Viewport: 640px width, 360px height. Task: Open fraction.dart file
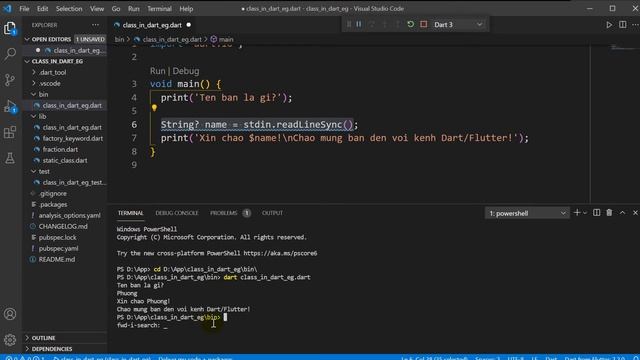pos(60,149)
